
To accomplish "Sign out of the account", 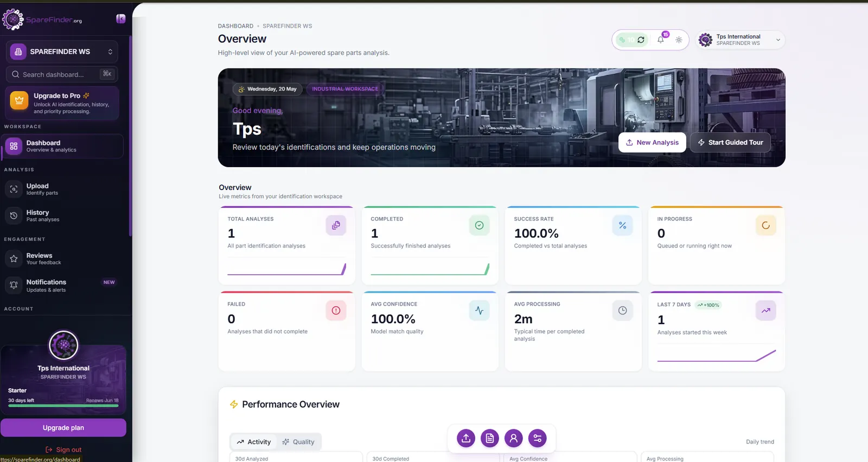I will (x=63, y=450).
